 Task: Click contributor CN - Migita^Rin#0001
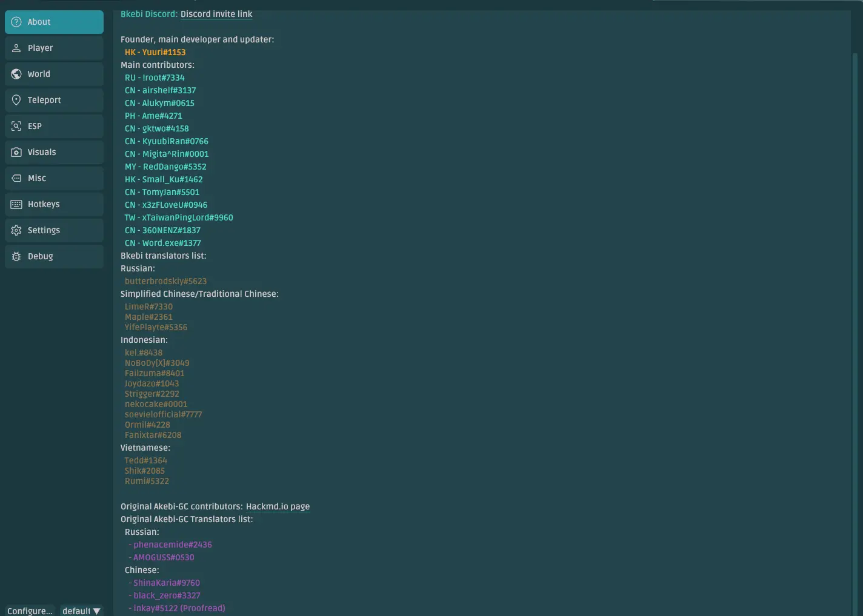[167, 154]
